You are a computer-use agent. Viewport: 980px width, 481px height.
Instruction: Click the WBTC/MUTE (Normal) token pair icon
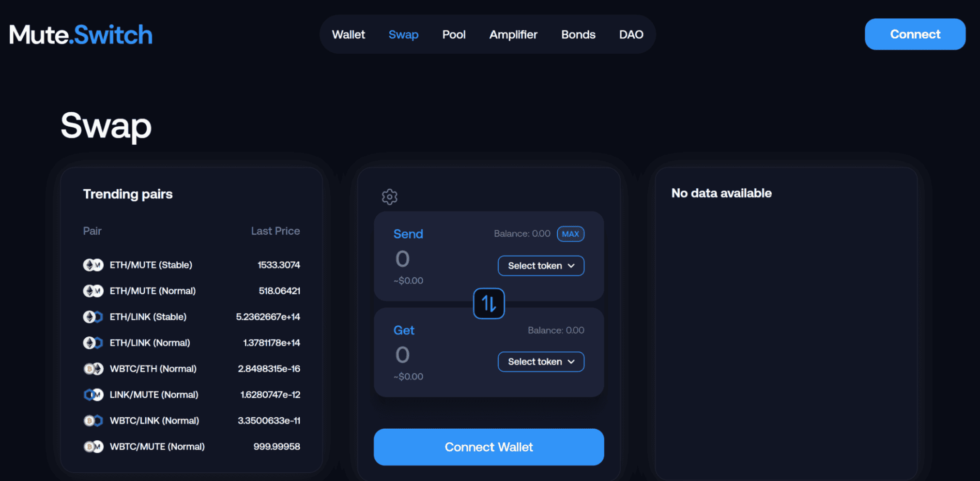93,447
